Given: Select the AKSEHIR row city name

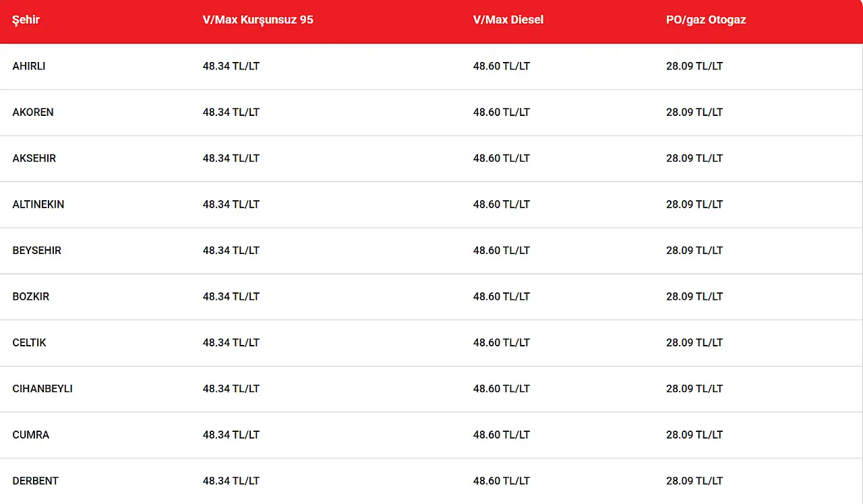Looking at the screenshot, I should pos(34,158).
